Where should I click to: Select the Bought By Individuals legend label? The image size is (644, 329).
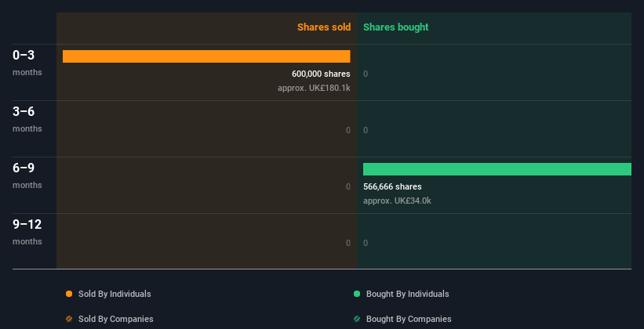click(x=407, y=294)
